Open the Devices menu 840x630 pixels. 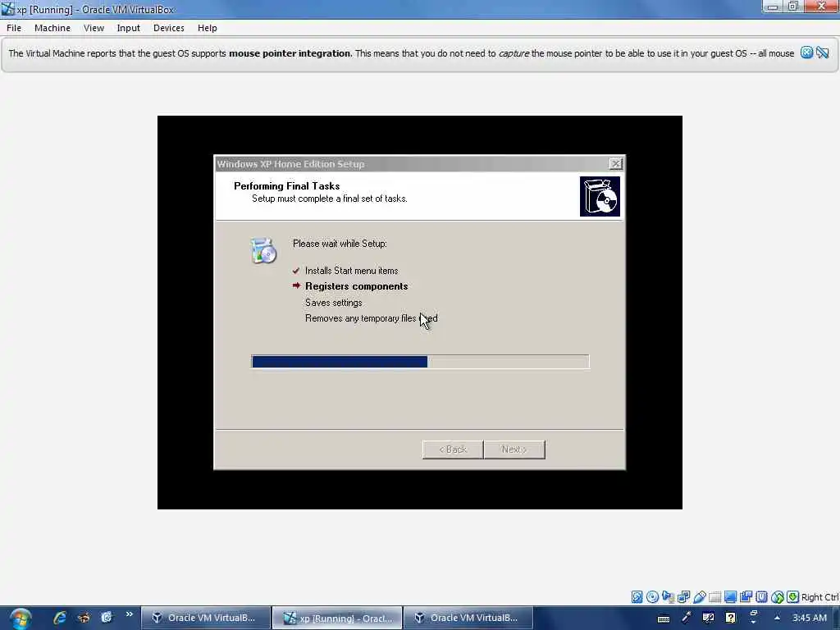click(x=169, y=28)
